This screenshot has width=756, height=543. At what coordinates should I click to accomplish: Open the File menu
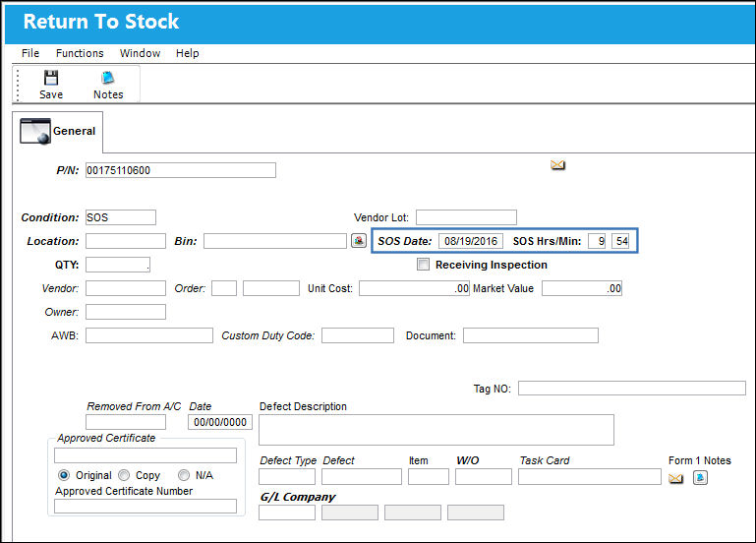[30, 53]
